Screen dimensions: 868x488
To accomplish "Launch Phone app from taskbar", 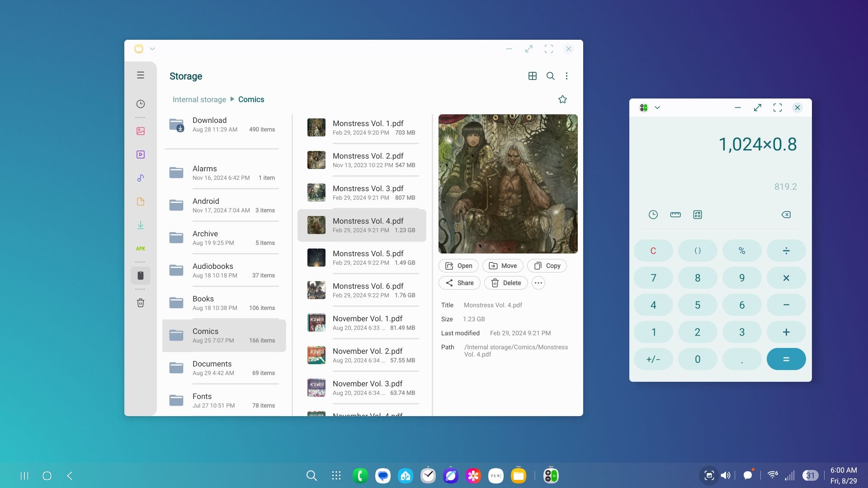I will 360,475.
